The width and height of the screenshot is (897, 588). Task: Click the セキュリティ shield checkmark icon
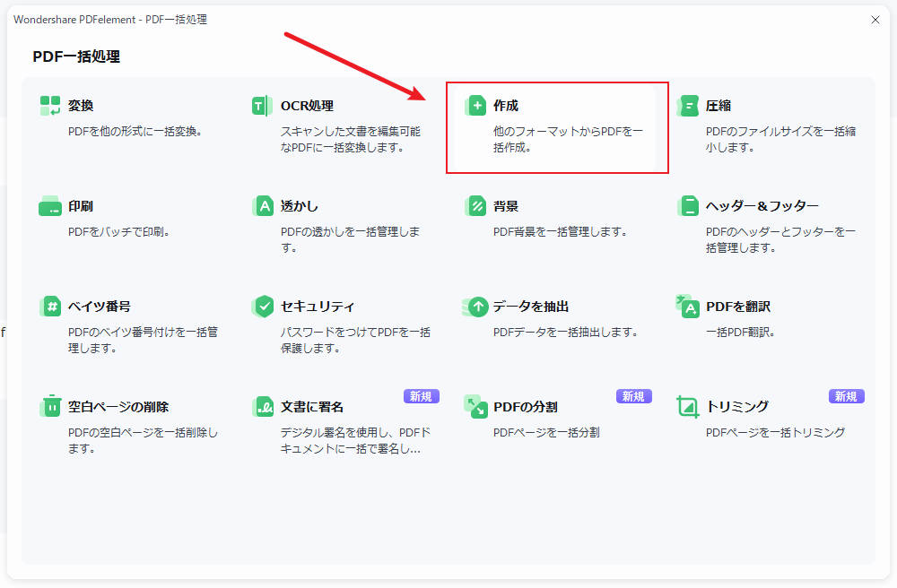click(x=263, y=306)
